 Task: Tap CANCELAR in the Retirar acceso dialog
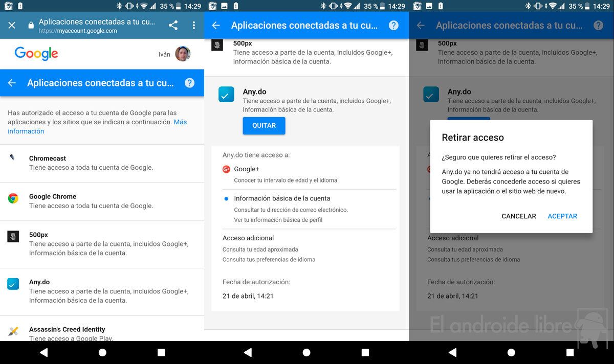(x=518, y=216)
